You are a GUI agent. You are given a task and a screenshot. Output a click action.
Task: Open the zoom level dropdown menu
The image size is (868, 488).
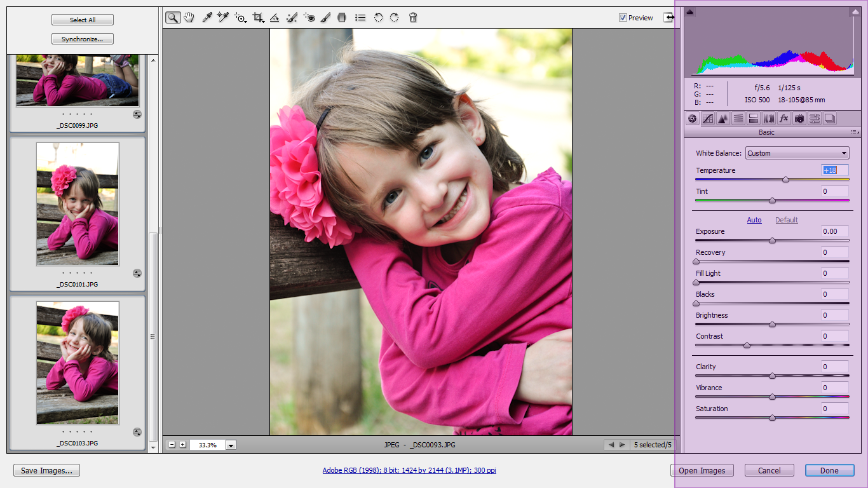tap(231, 445)
